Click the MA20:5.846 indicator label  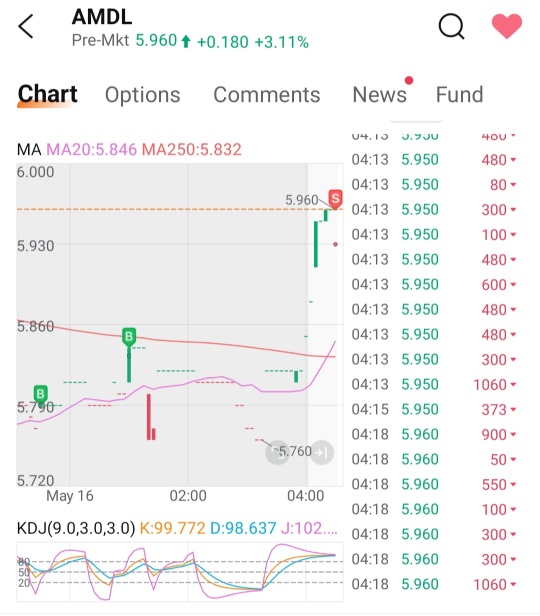click(x=92, y=150)
